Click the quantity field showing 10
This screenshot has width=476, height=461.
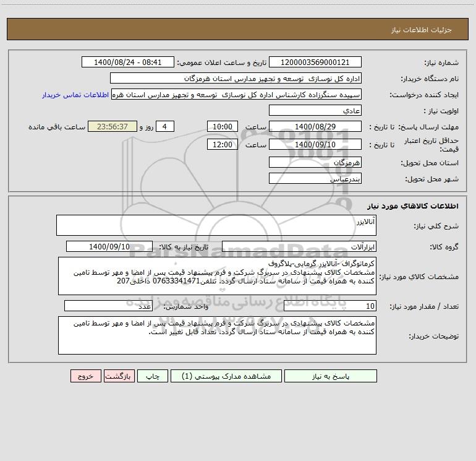pyautogui.click(x=330, y=306)
